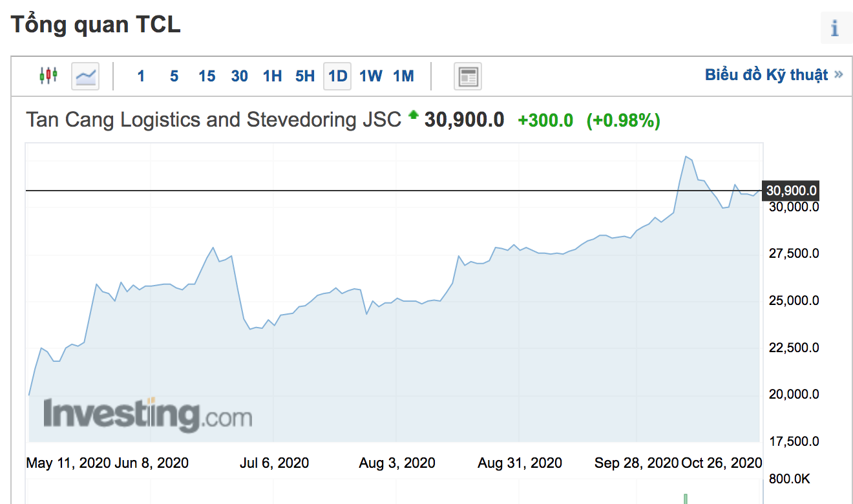Click the Aug 31, 2020 date label
853x504 pixels.
520,463
